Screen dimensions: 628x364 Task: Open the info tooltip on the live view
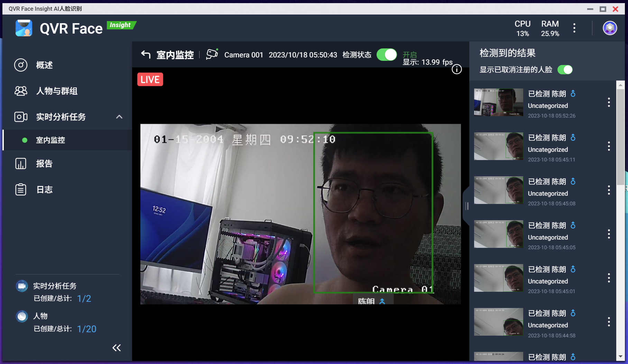[456, 69]
